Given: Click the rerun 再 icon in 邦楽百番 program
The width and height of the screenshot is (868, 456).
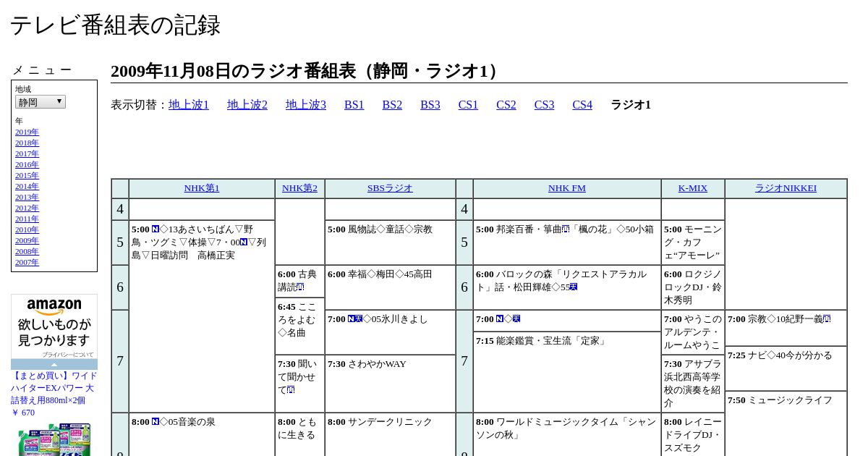Looking at the screenshot, I should click(x=566, y=229).
